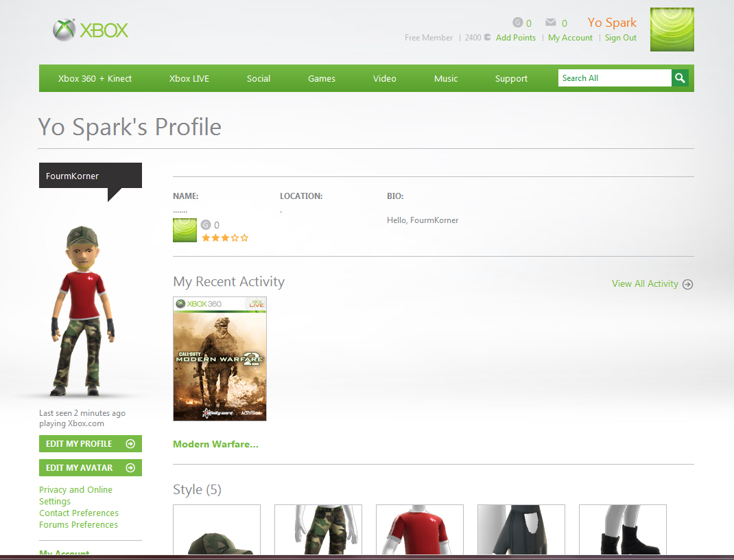Click 'Last seen 2 minutes ago' text

[x=82, y=413]
